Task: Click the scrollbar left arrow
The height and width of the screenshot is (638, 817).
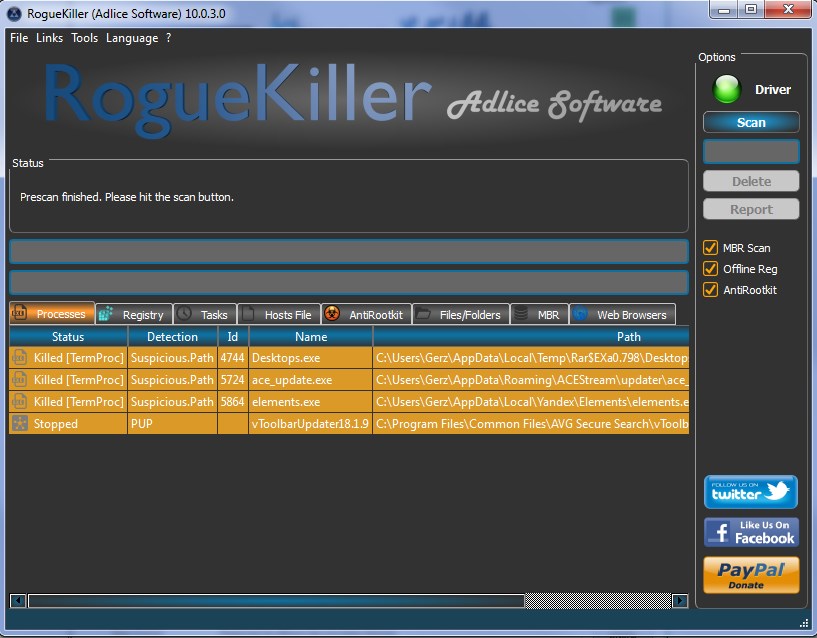Action: tap(18, 601)
